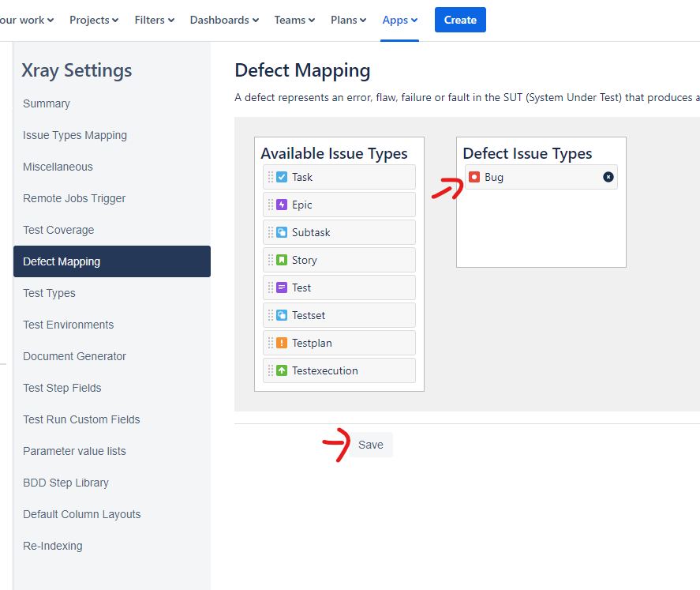Remove Bug from Defect Issue Types

click(x=608, y=177)
